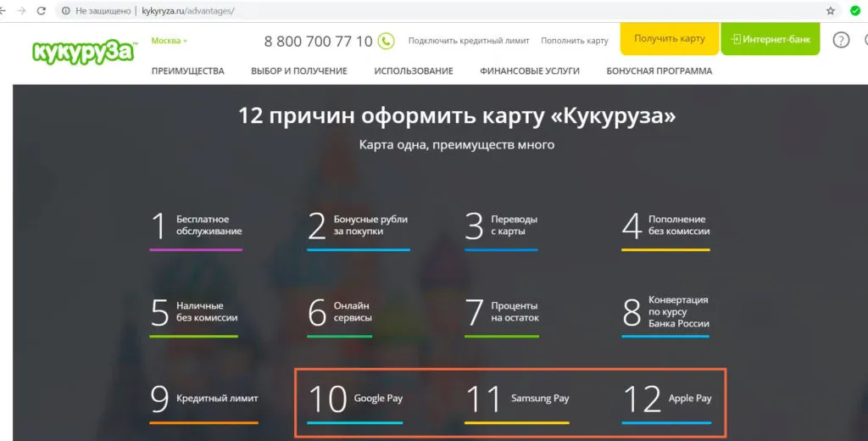
Task: Bookmark the page with the star icon
Action: [x=831, y=10]
